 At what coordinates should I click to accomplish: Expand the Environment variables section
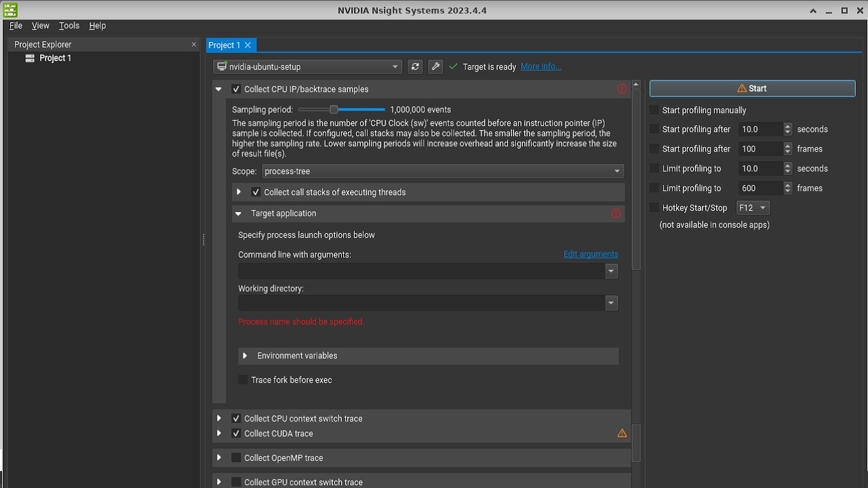point(245,356)
